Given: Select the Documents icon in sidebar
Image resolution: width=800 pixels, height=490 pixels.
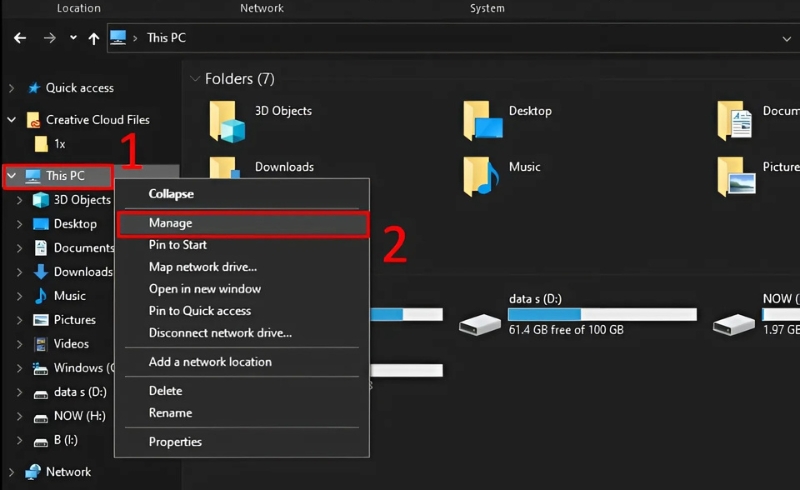Looking at the screenshot, I should click(41, 248).
